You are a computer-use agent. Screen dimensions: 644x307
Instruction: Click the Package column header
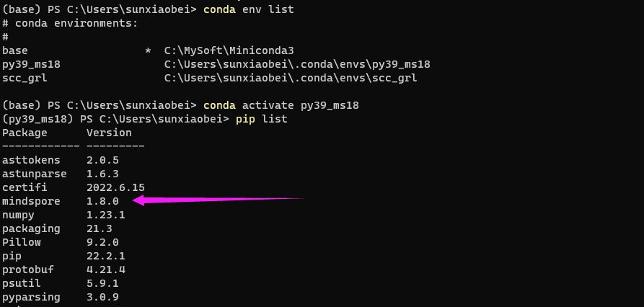pyautogui.click(x=25, y=133)
